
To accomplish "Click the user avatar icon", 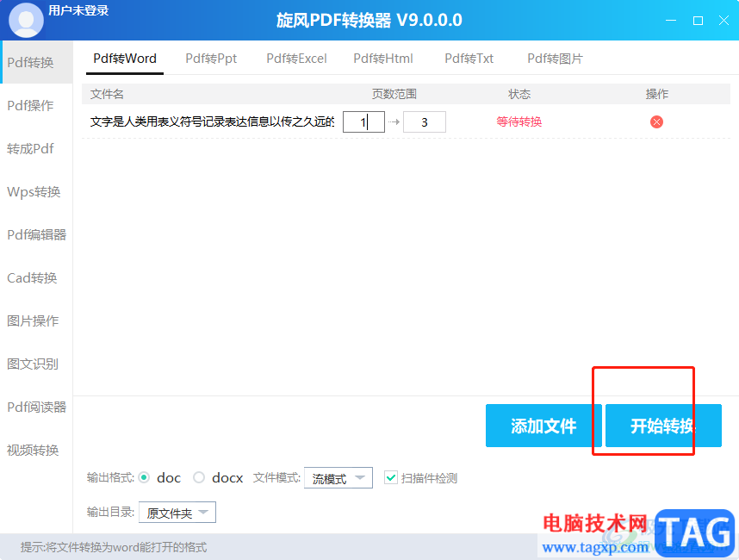I will click(x=26, y=21).
